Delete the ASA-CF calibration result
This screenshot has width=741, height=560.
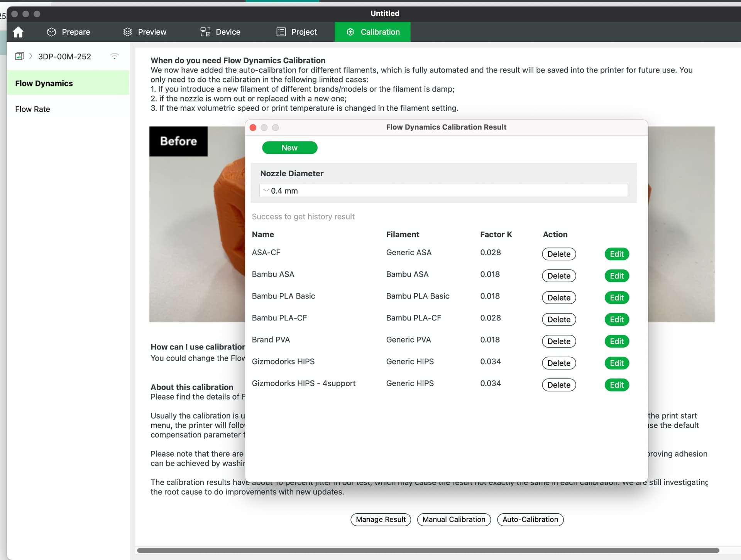click(x=559, y=254)
